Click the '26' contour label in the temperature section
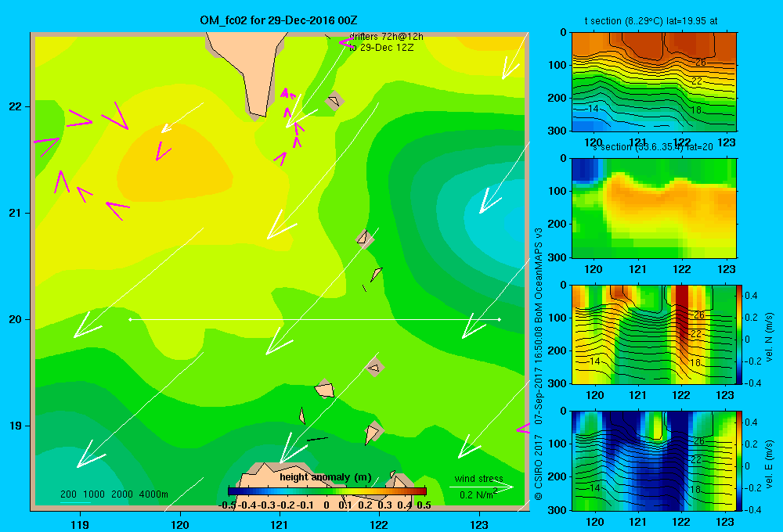Viewport: 783px width, 532px height. coord(701,63)
